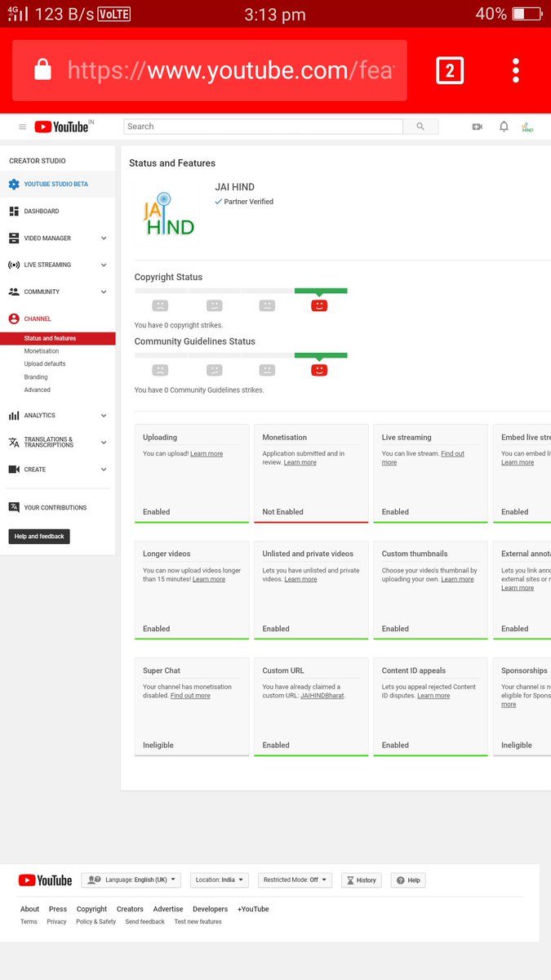Select Monetisation in Channel submenu
The image size is (551, 980).
pos(42,351)
